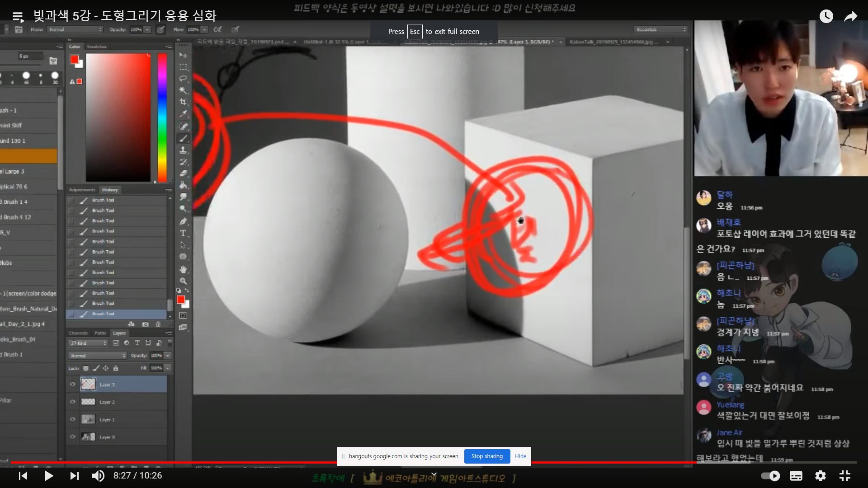The image size is (868, 488).
Task: Select the Magic Wand tool
Action: (183, 90)
